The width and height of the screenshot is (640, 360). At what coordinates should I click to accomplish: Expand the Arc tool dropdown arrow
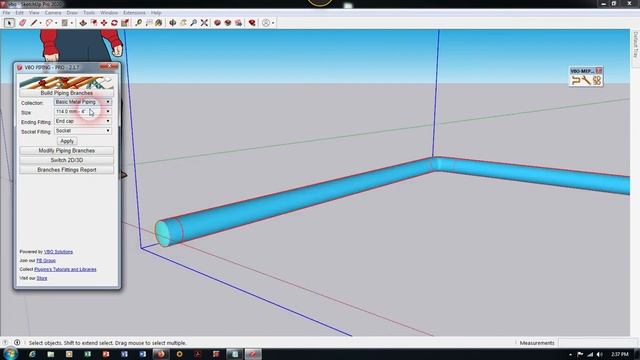[56, 23]
